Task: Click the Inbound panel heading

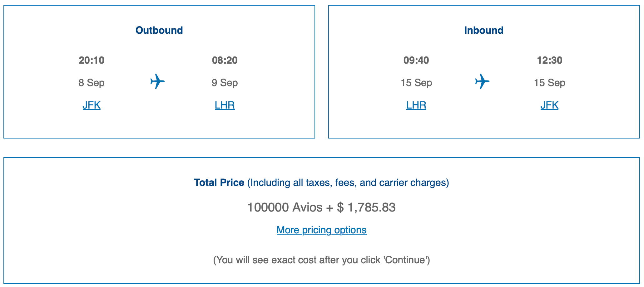Action: (484, 30)
